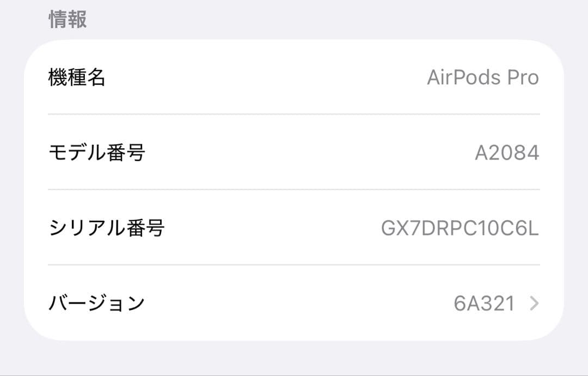588x376 pixels.
Task: Select the モデル番号 row
Action: pos(294,153)
